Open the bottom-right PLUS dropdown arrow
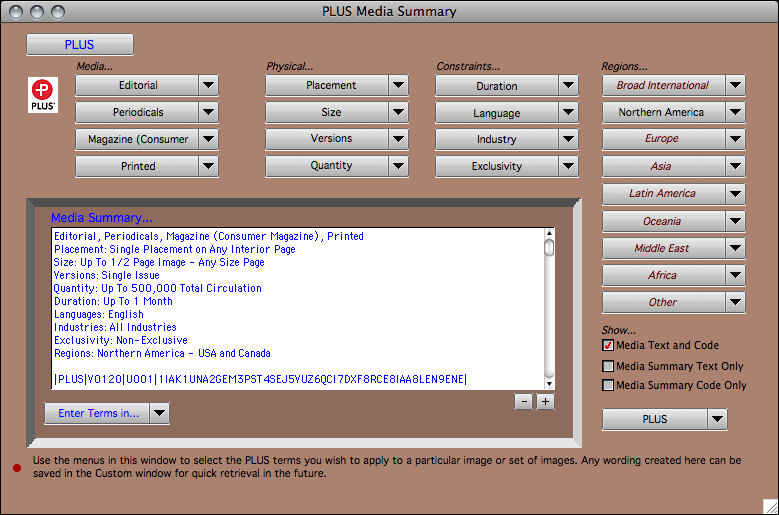Screen dimensions: 779x515 tap(716, 420)
